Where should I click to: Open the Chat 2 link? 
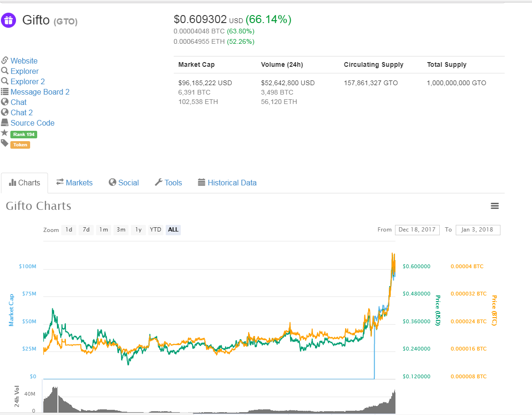click(x=22, y=112)
